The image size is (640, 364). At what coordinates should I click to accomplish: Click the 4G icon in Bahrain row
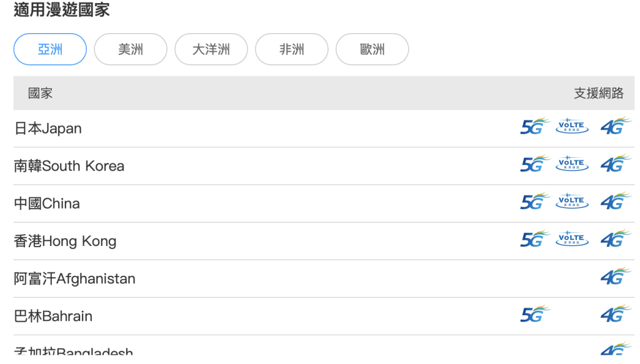tap(615, 314)
